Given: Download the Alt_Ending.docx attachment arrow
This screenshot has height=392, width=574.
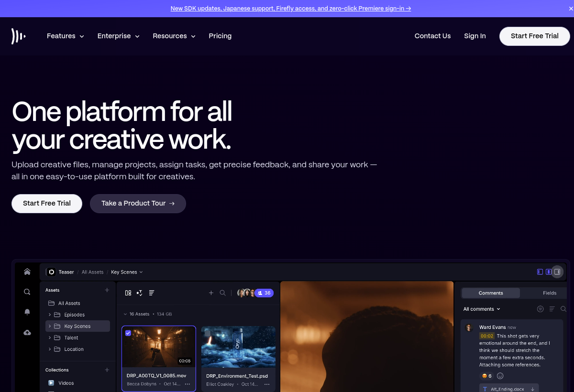Looking at the screenshot, I should pos(533,389).
